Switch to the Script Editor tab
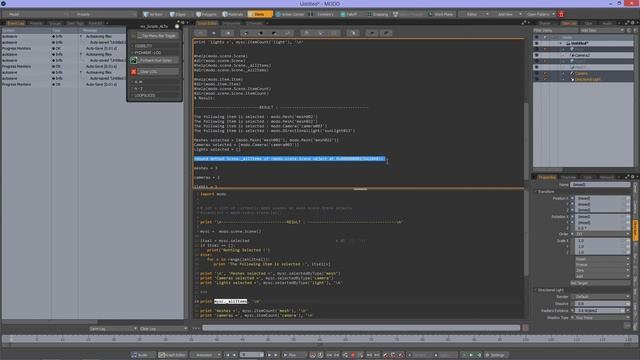 tap(208, 23)
